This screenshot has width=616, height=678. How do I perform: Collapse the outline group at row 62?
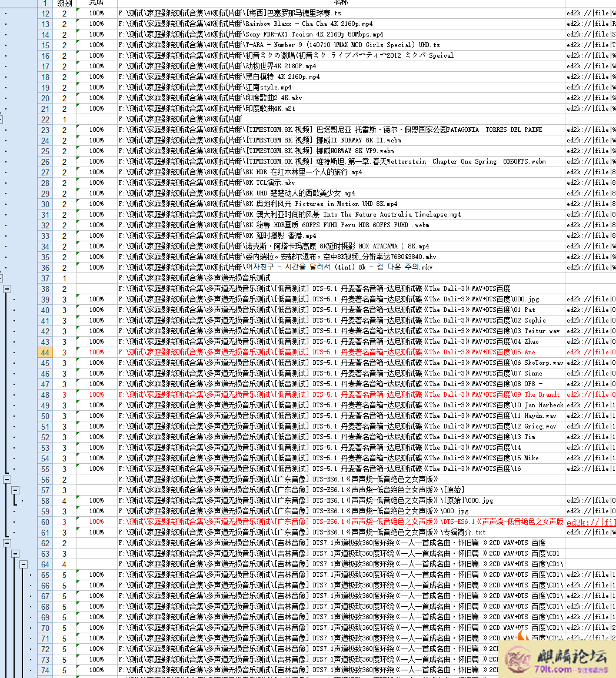[7, 543]
